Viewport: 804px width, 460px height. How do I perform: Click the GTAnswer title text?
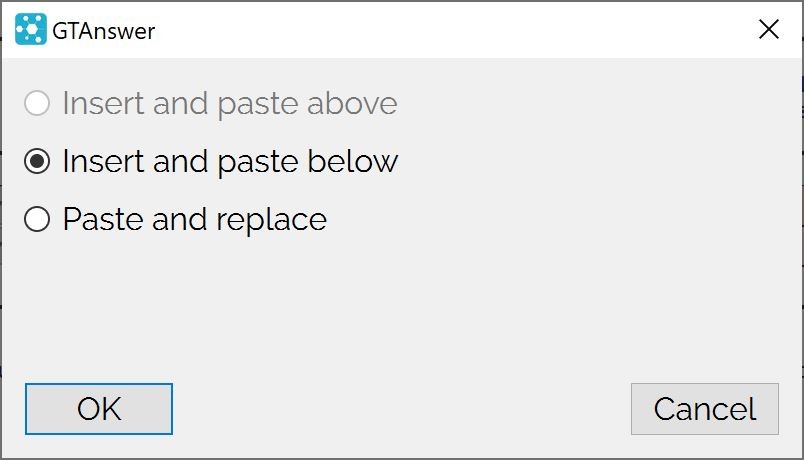(x=104, y=31)
